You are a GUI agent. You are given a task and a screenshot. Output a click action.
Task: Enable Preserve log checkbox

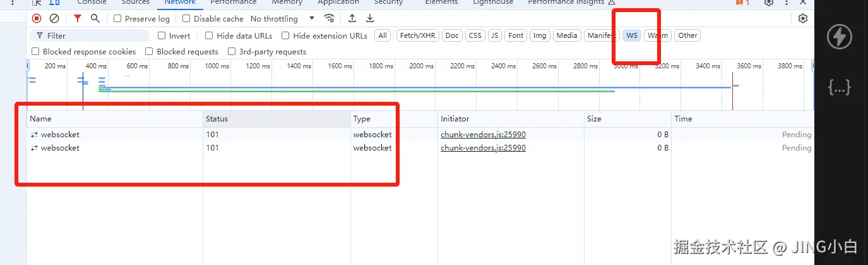click(x=117, y=18)
